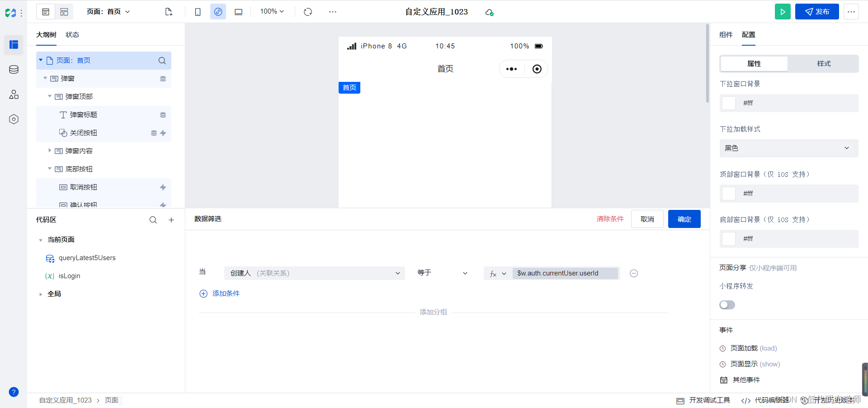Open 开发调试工具 in the bottom bar
Screen dimensions: 868x408
[x=703, y=400]
